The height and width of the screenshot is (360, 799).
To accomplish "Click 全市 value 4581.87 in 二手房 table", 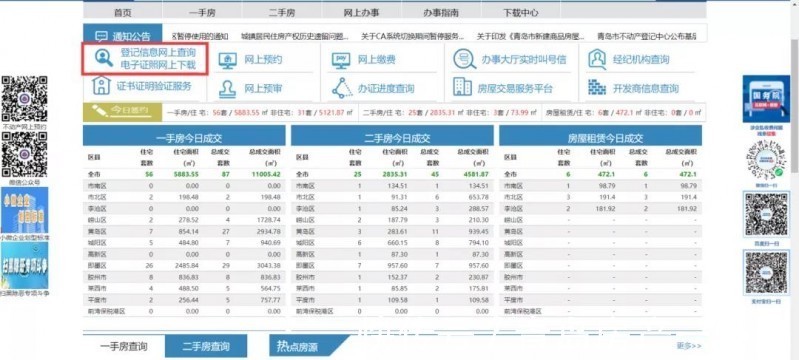I will point(476,174).
